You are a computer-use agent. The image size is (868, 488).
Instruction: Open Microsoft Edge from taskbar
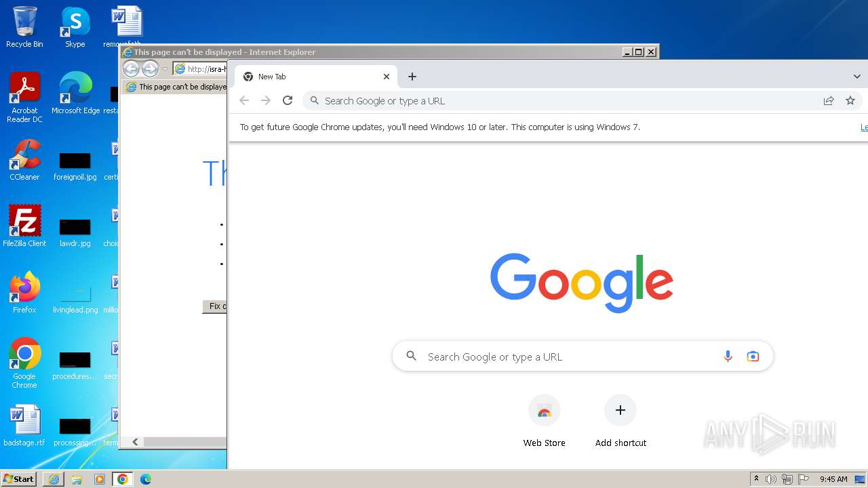click(x=146, y=479)
